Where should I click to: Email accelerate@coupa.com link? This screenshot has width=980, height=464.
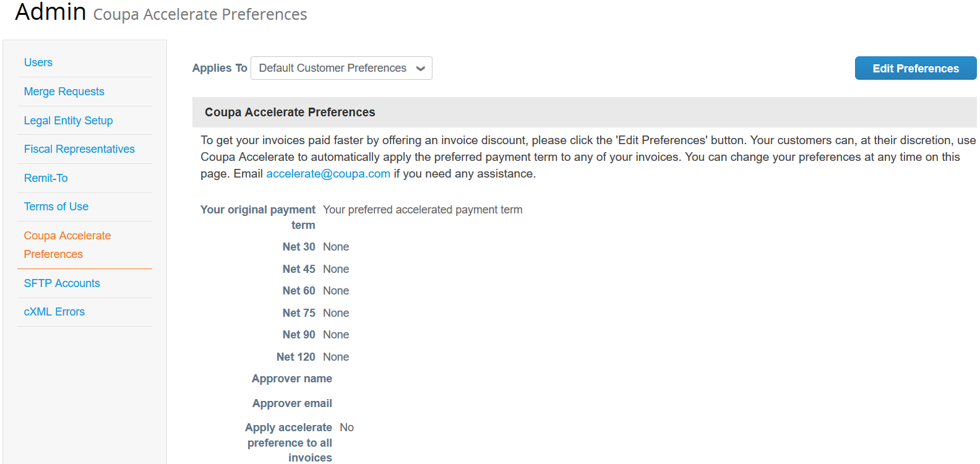pyautogui.click(x=328, y=174)
